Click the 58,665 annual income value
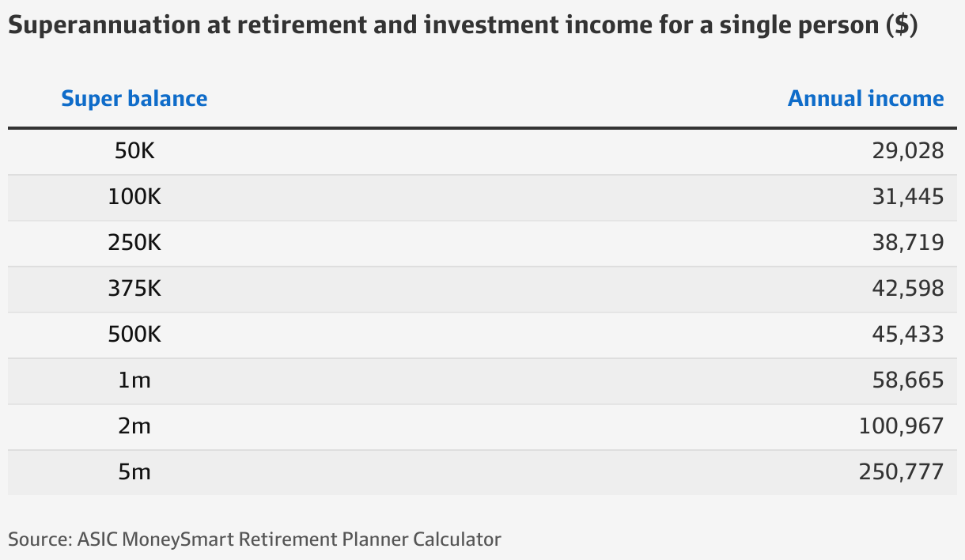The image size is (965, 560). coord(908,380)
